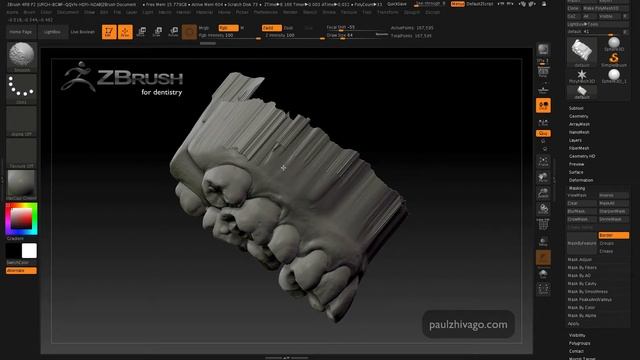The height and width of the screenshot is (360, 640).
Task: Toggle PolyF line fill display
Action: pos(543,225)
